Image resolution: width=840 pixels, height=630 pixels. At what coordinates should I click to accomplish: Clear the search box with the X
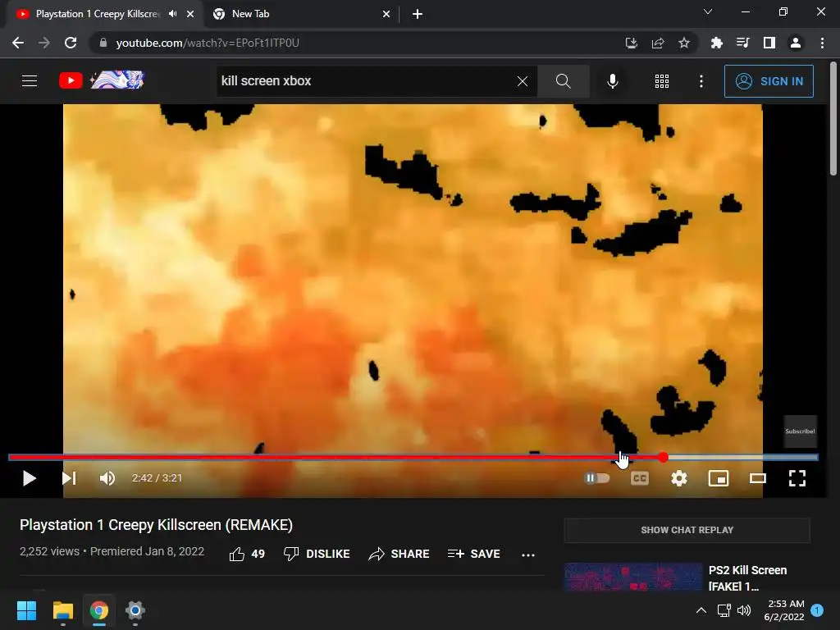point(523,81)
